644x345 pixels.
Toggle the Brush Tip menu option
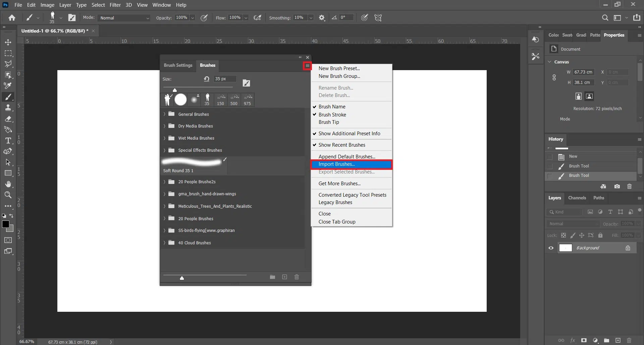click(329, 122)
